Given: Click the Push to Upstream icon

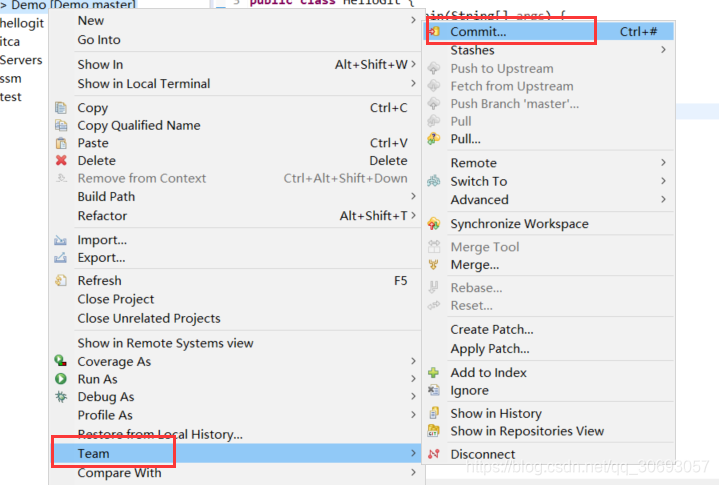Looking at the screenshot, I should point(434,68).
